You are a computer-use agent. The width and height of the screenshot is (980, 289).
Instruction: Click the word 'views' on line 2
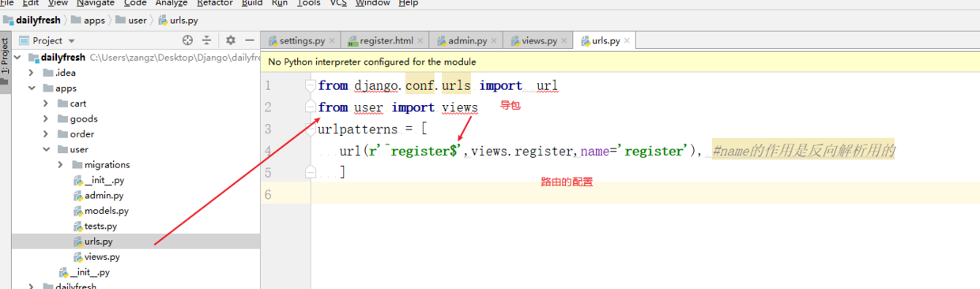(x=460, y=107)
